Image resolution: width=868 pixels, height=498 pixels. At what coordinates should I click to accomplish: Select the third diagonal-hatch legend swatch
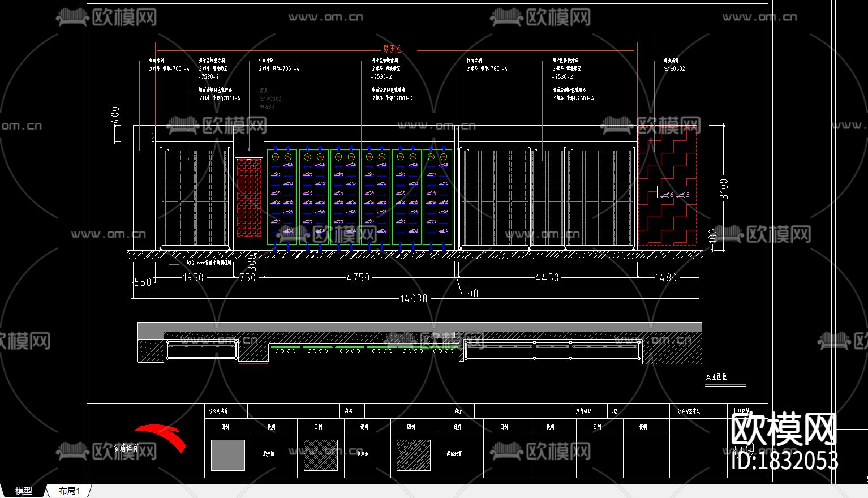pos(413,455)
